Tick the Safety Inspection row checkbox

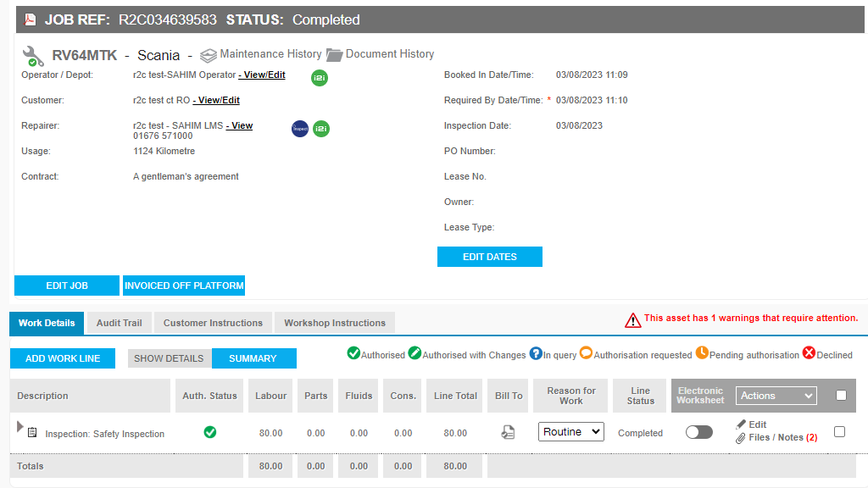point(839,431)
